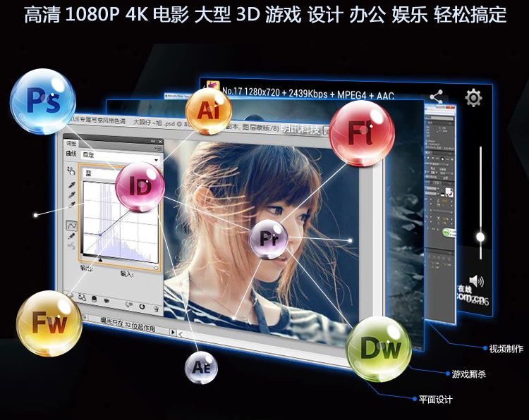This screenshot has height=420, width=529.
Task: Click the pink ID InDesign bubble
Action: (x=140, y=187)
